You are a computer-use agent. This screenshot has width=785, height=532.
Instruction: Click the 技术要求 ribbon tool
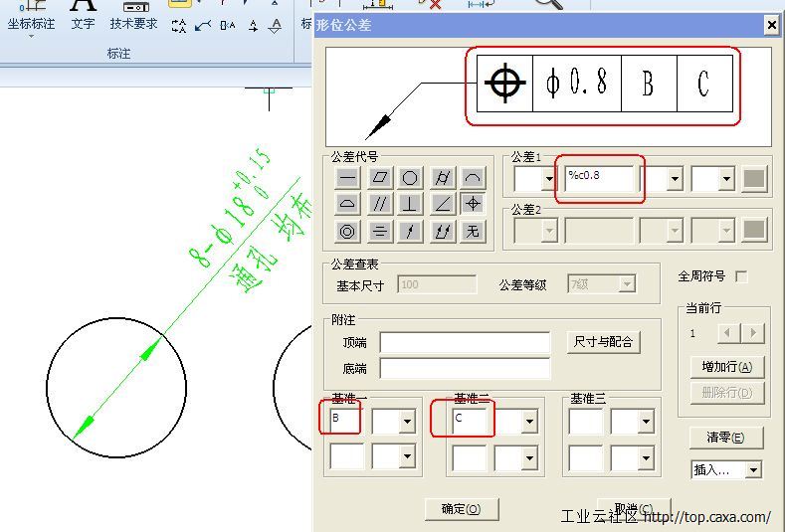tap(133, 15)
